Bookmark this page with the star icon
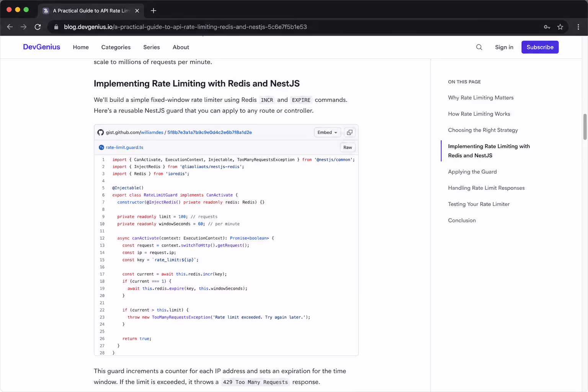 point(560,27)
